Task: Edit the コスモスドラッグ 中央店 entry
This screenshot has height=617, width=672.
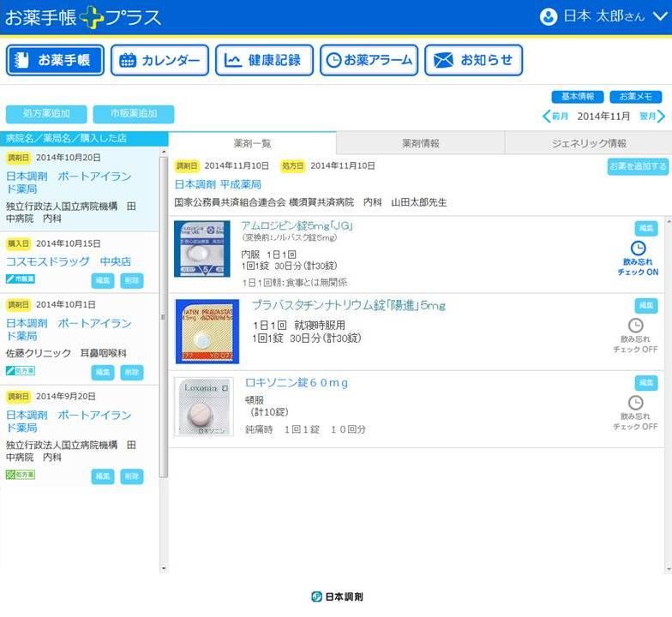Action: 103,281
